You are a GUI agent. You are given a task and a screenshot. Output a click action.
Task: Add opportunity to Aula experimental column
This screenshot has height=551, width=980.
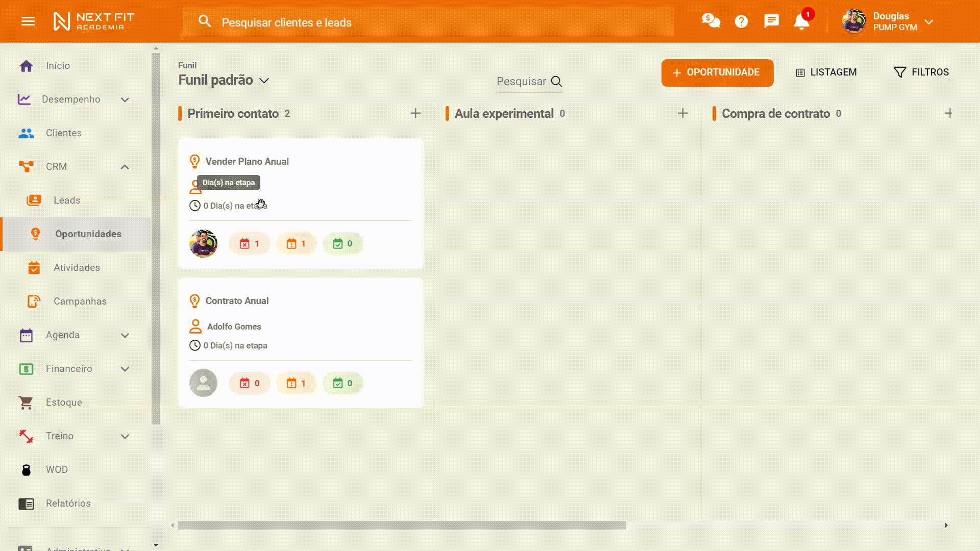[x=682, y=113]
